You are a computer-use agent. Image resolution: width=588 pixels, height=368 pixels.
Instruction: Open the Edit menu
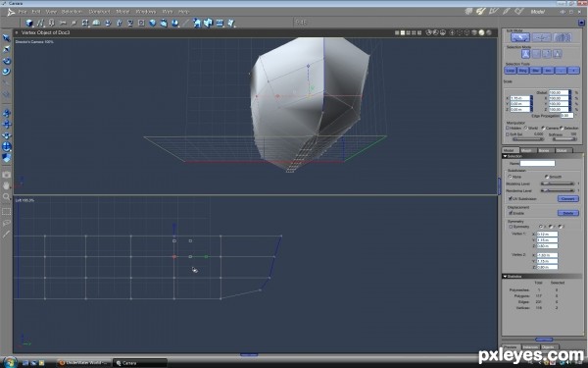(36, 12)
